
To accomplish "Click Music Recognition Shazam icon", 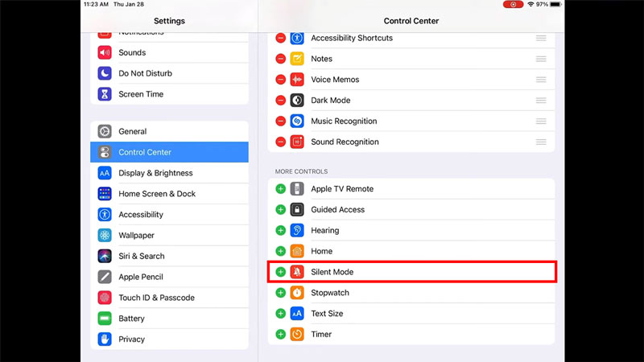I will point(297,121).
